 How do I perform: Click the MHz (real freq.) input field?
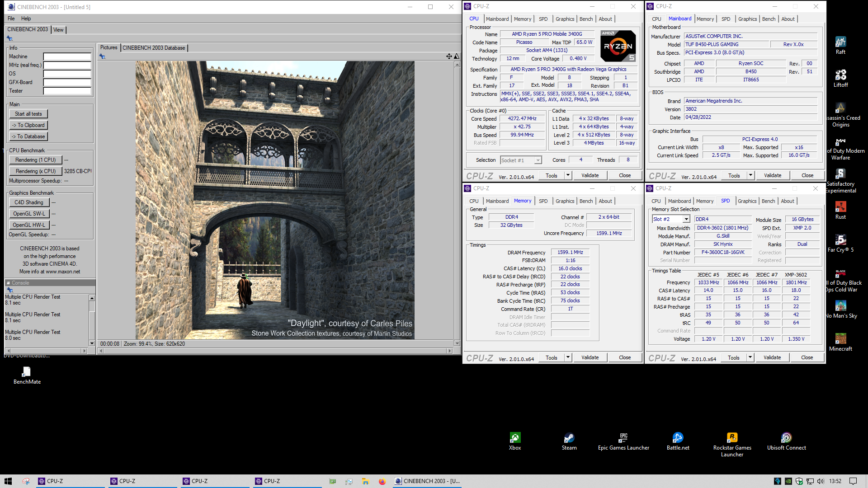point(67,66)
